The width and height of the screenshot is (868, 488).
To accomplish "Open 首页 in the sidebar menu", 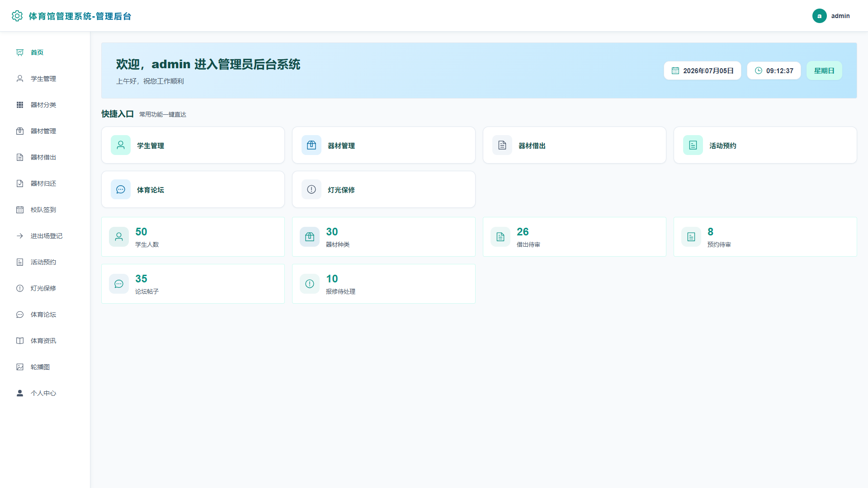I will (45, 52).
